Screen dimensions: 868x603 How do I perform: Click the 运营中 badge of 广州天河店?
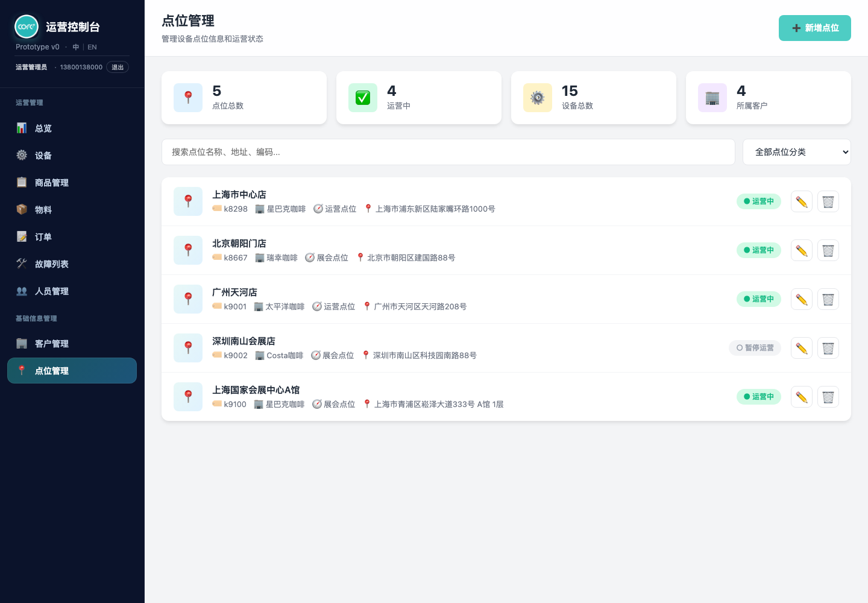click(x=759, y=299)
